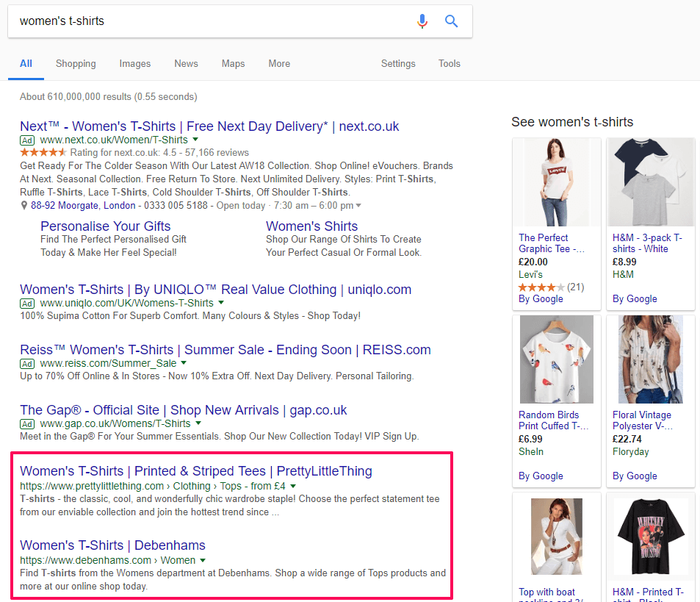Image resolution: width=700 pixels, height=602 pixels.
Task: Open search Tools
Action: [449, 63]
